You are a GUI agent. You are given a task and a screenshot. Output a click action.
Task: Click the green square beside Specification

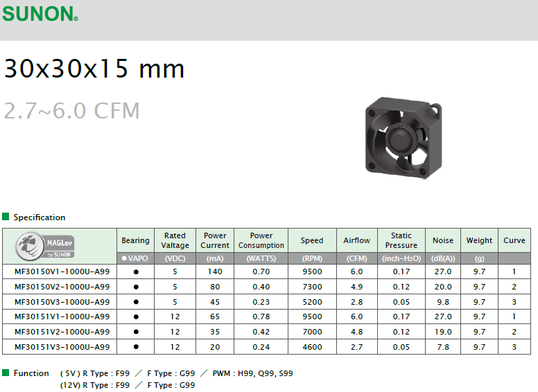point(6,217)
